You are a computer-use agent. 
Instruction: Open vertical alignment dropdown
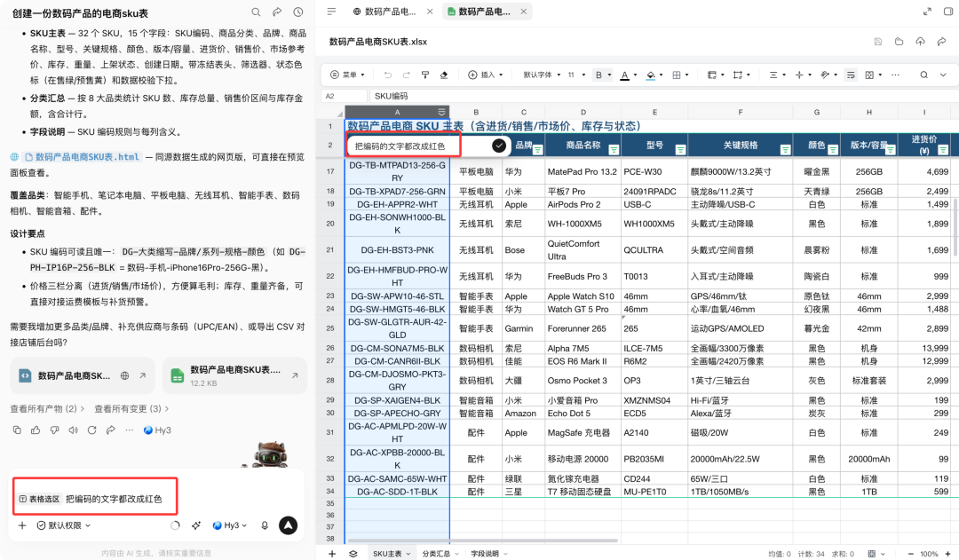click(x=803, y=75)
